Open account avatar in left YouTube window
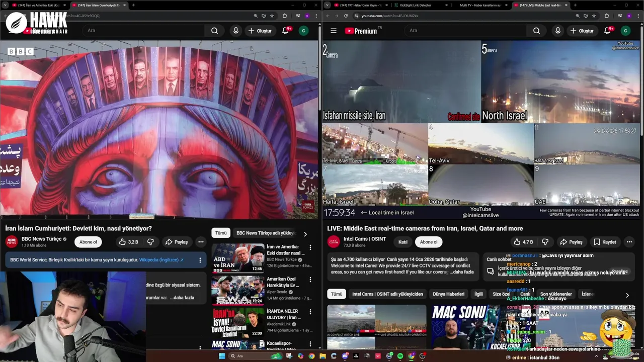 303,31
